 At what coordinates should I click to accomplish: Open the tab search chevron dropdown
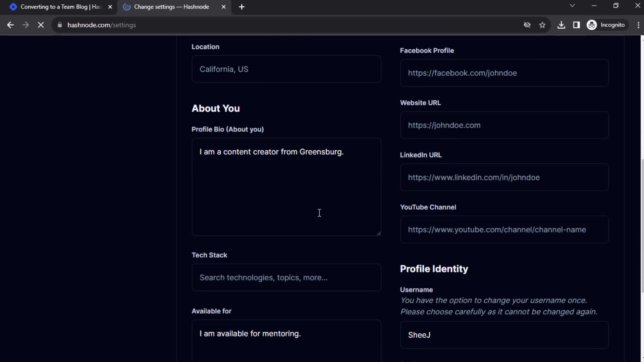(x=572, y=6)
